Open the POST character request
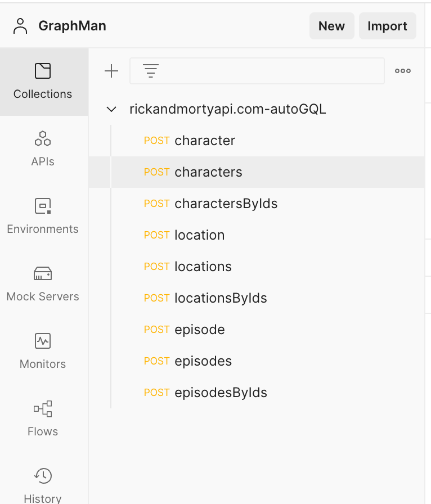This screenshot has width=431, height=504. pyautogui.click(x=205, y=141)
